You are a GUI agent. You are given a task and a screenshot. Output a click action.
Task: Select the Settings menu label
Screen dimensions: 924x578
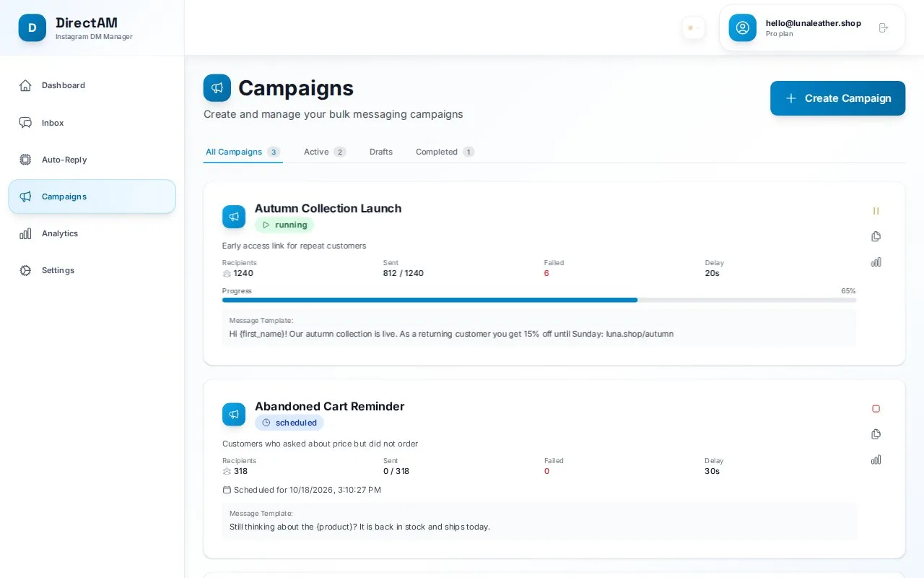58,270
